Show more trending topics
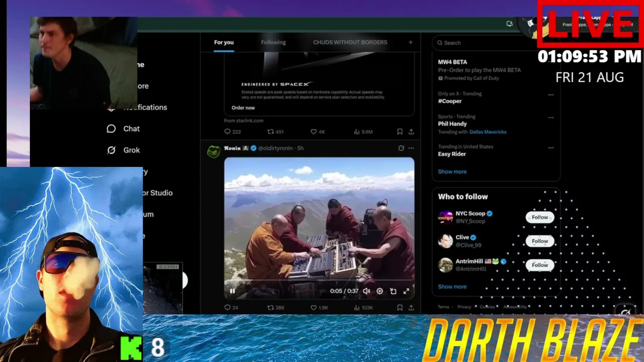 452,171
